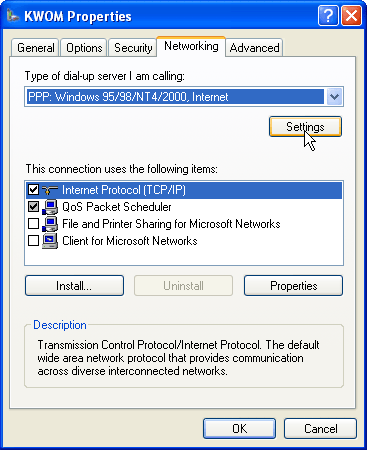Click the Internet Protocol (TCP/IP) network icon
This screenshot has height=450, width=367.
(50, 190)
